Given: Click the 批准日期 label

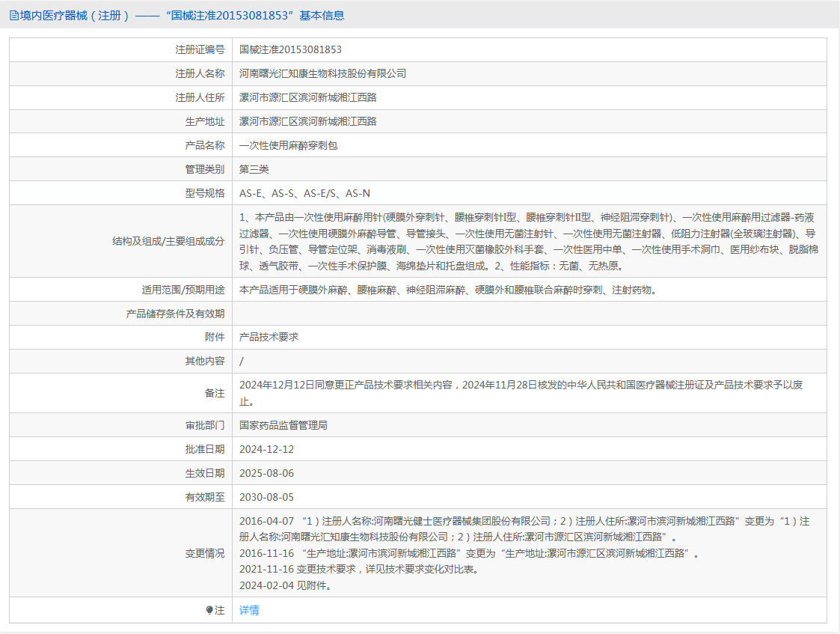Looking at the screenshot, I should click(x=205, y=449).
